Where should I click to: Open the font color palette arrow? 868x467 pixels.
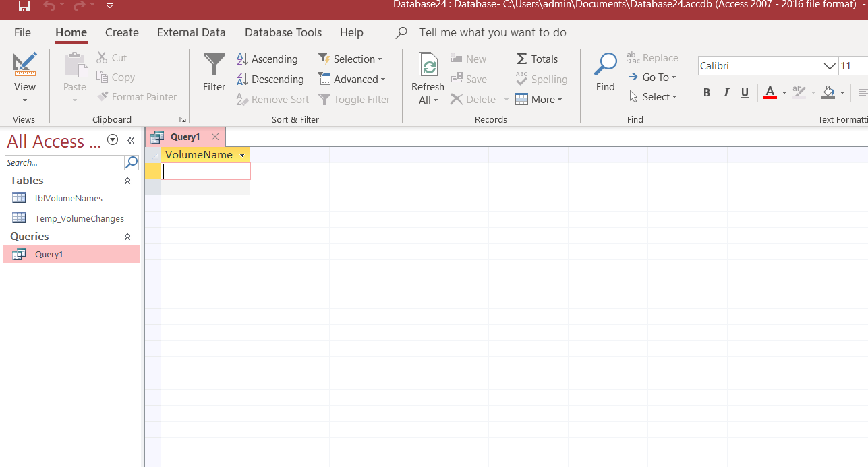pyautogui.click(x=784, y=93)
